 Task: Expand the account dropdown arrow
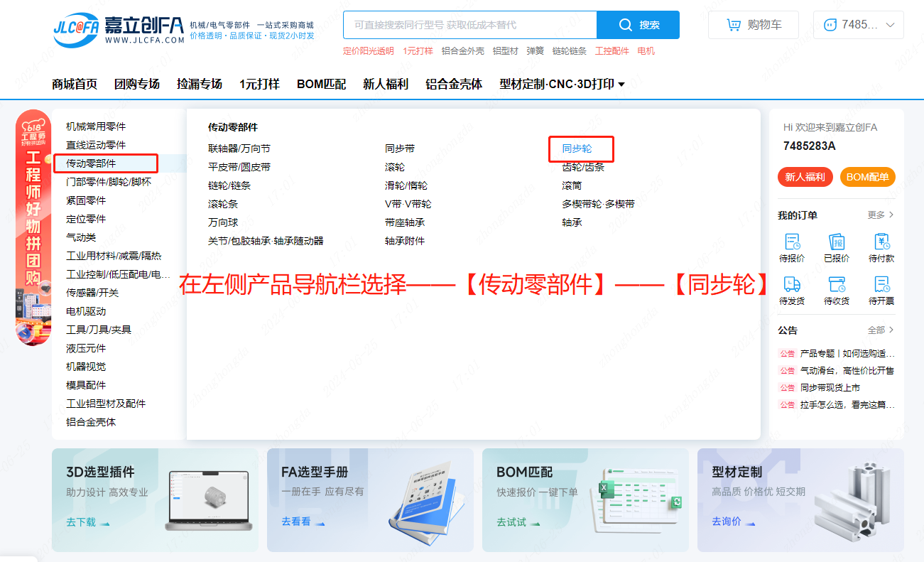click(891, 25)
